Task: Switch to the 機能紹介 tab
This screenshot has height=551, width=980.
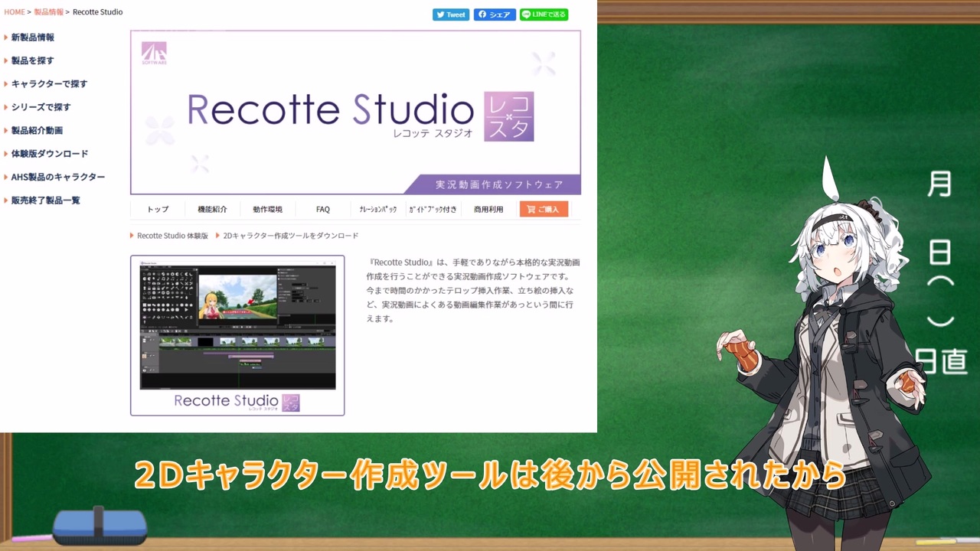Action: 212,209
